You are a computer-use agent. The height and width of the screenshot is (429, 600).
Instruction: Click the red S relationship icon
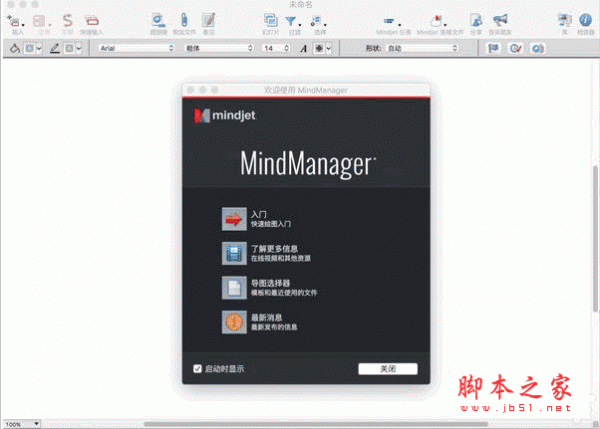click(x=67, y=20)
